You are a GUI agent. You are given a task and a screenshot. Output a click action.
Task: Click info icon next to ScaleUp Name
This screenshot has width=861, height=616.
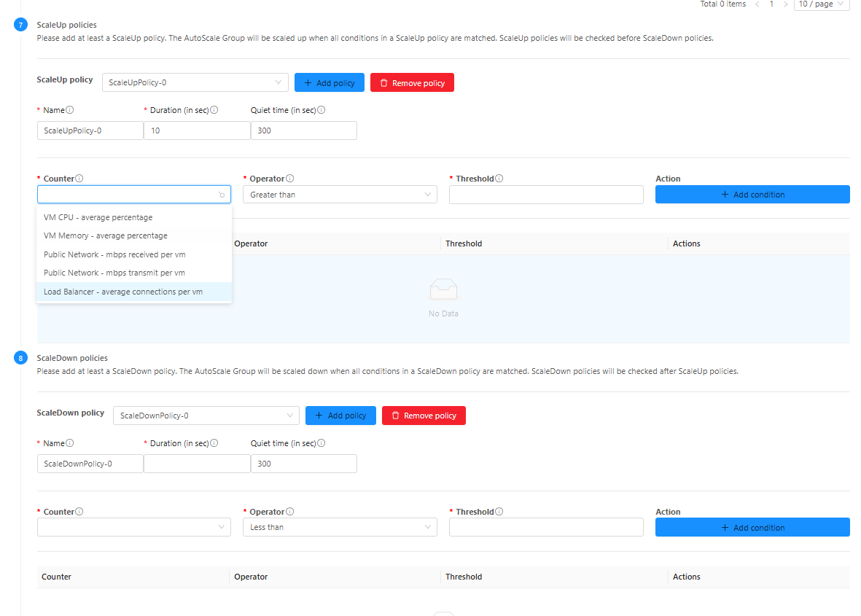pos(70,110)
